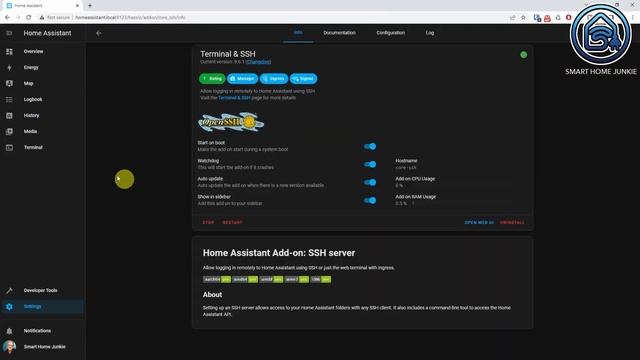Screen dimensions: 640x360
Task: Click the OpenSSH logo image
Action: [x=231, y=122]
